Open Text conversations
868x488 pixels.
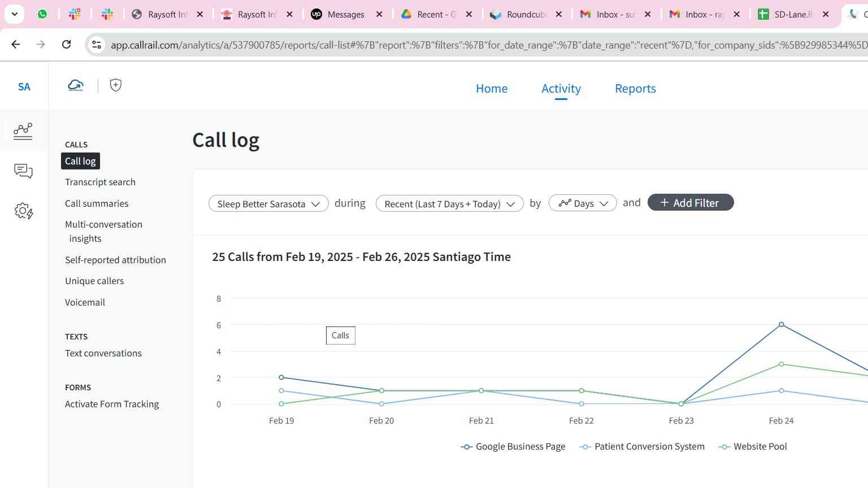pos(103,353)
